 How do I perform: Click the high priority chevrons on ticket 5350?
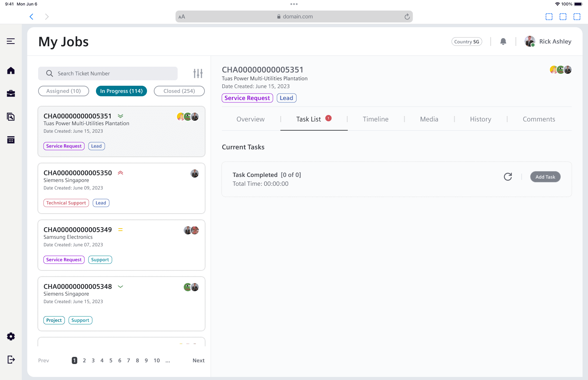[x=120, y=173]
